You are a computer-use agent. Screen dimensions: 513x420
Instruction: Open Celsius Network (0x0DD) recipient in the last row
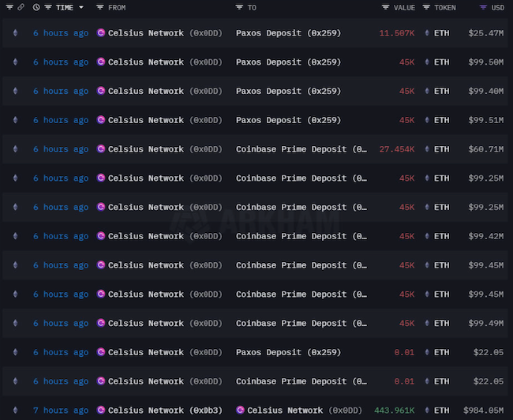coord(305,411)
